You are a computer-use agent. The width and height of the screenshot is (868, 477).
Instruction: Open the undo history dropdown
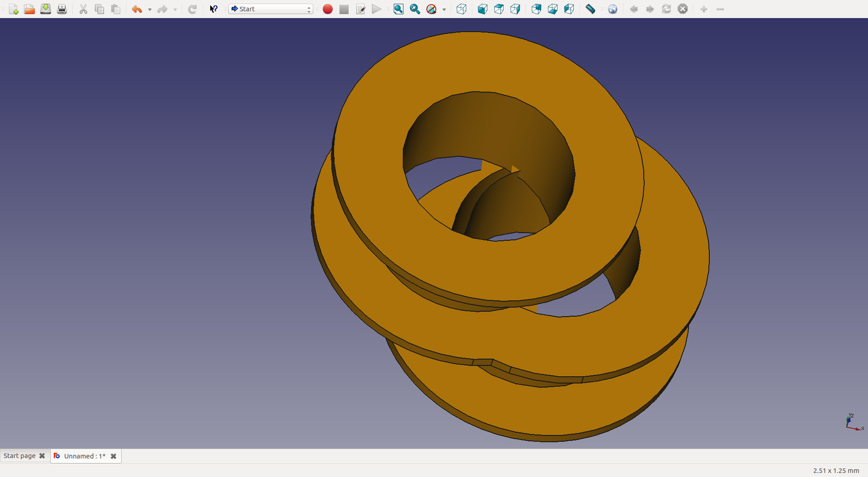[150, 9]
